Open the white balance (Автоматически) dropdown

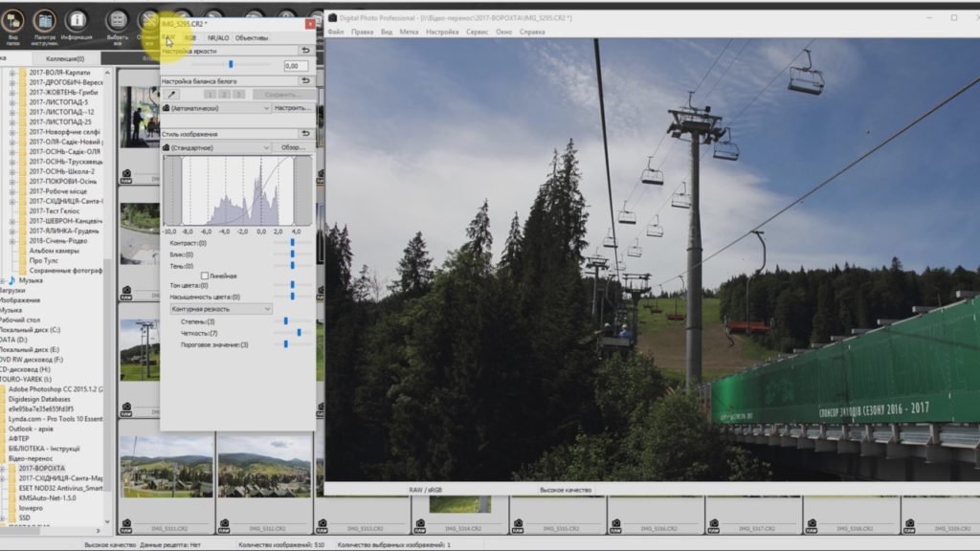click(216, 108)
